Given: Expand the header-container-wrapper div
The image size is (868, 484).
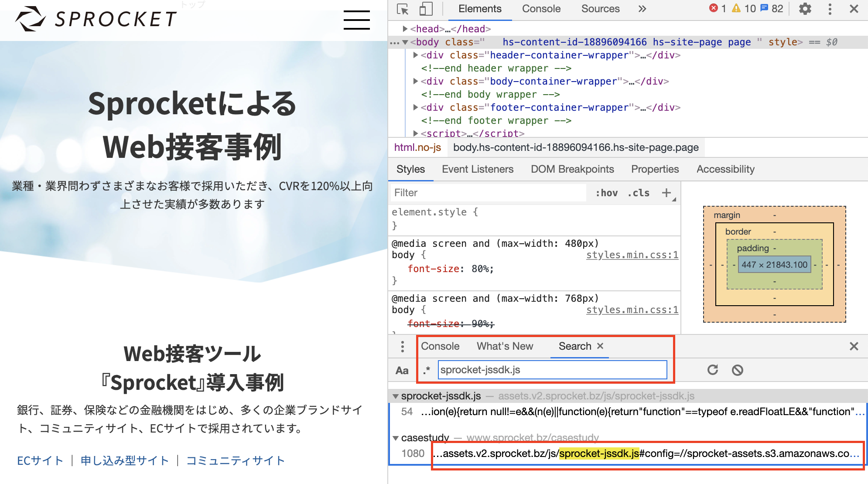Looking at the screenshot, I should 416,55.
